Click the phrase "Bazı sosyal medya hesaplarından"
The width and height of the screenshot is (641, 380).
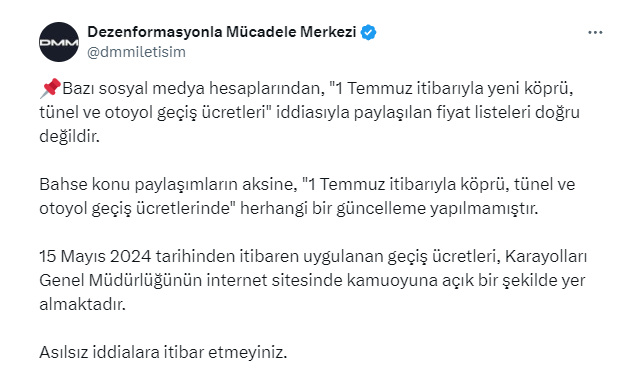pyautogui.click(x=193, y=88)
